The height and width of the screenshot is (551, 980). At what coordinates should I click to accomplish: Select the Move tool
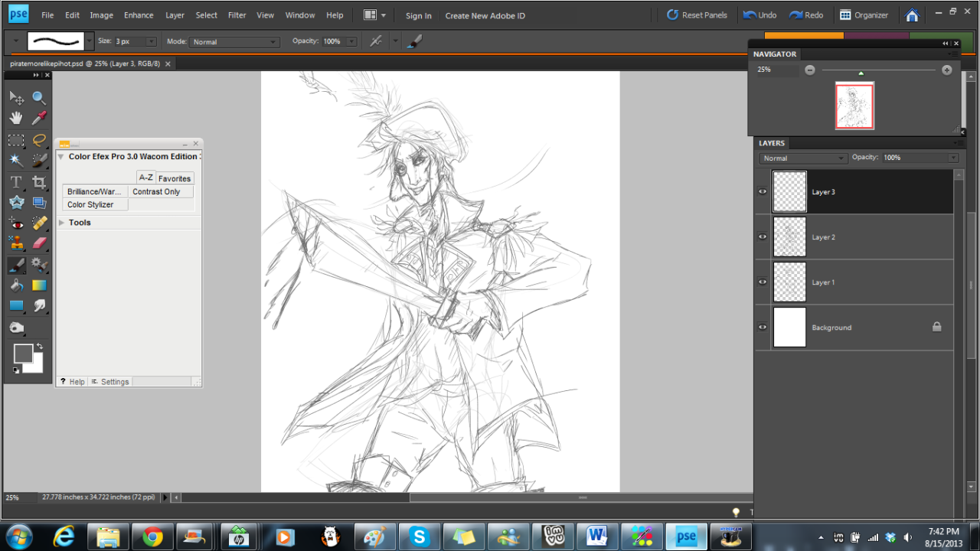tap(16, 98)
